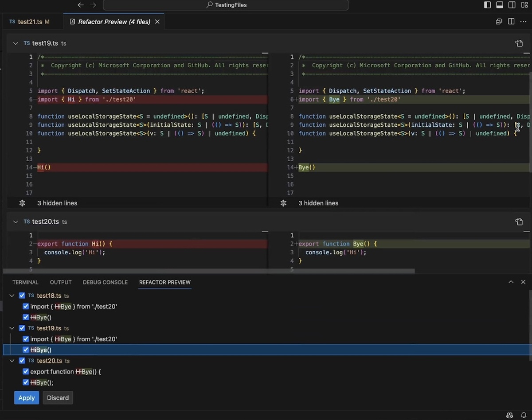Screen dimensions: 532x420
Task: Open Copilot status icon in status bar
Action: (x=510, y=415)
